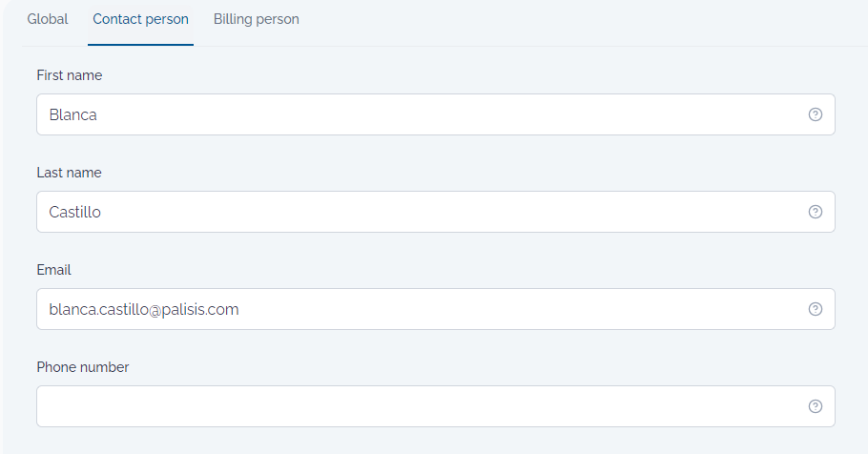The image size is (868, 454).
Task: Select the Contact person tab
Action: pos(140,19)
